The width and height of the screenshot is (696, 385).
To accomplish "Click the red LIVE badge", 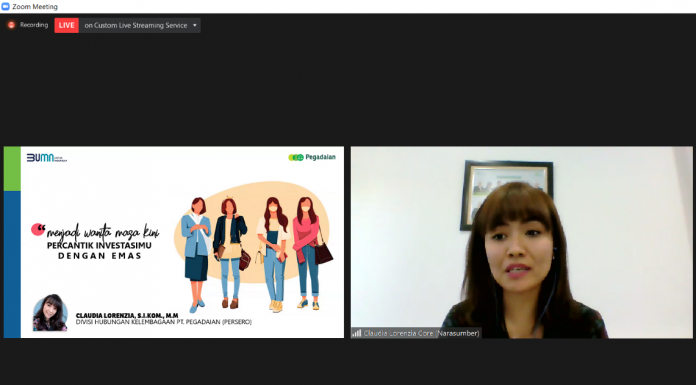I will click(x=67, y=25).
